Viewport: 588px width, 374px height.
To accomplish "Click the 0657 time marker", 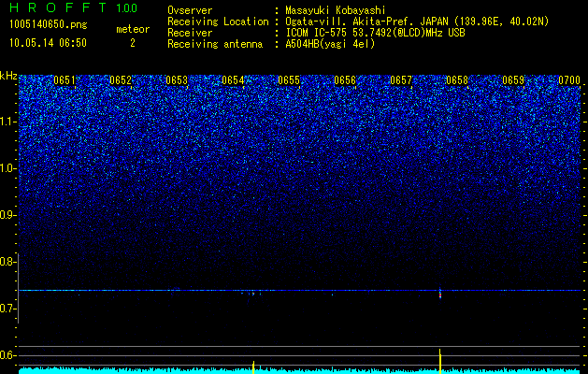I will pos(401,80).
